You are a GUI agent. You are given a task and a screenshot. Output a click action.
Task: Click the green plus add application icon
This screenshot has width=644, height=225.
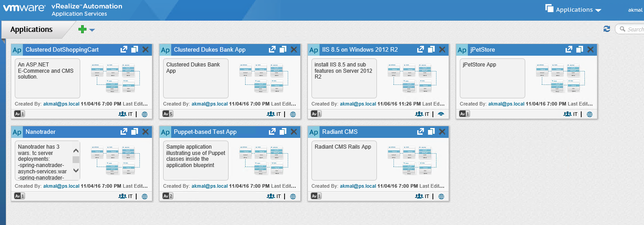(x=82, y=30)
